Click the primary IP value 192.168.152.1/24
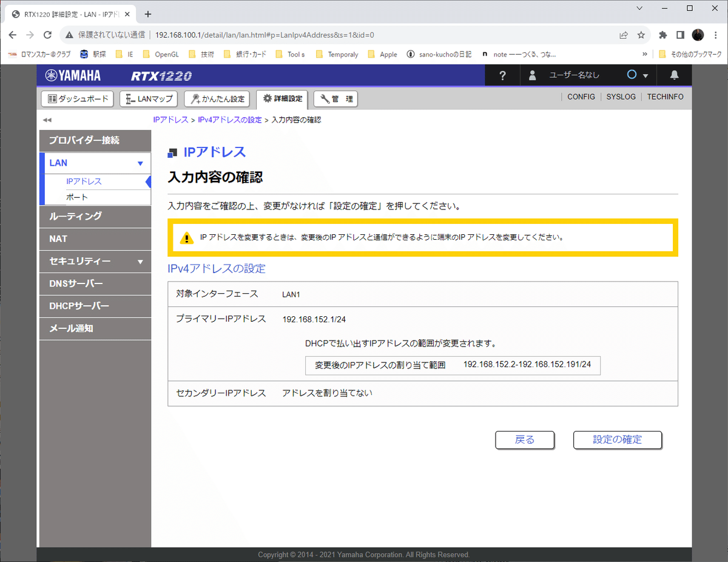 tap(314, 319)
